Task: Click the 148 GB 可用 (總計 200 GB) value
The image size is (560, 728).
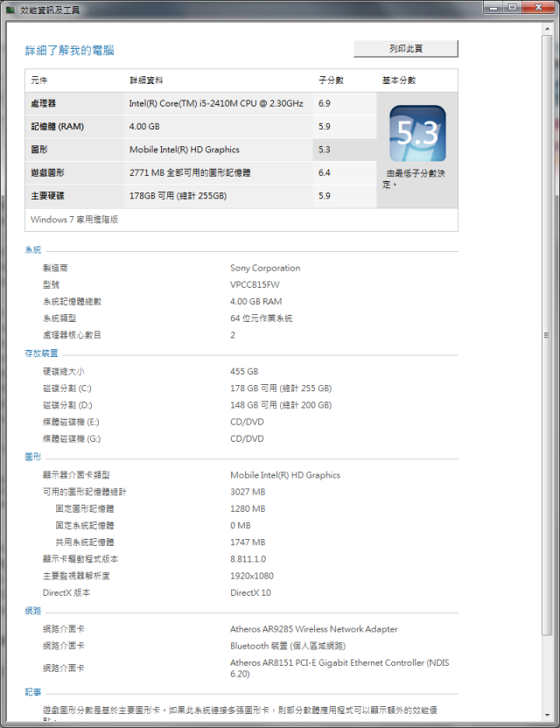Action: pos(281,405)
